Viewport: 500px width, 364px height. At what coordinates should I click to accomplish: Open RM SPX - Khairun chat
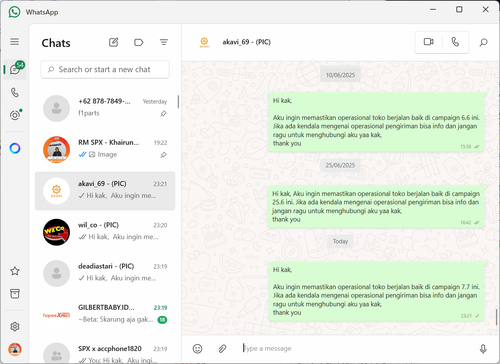pyautogui.click(x=105, y=149)
